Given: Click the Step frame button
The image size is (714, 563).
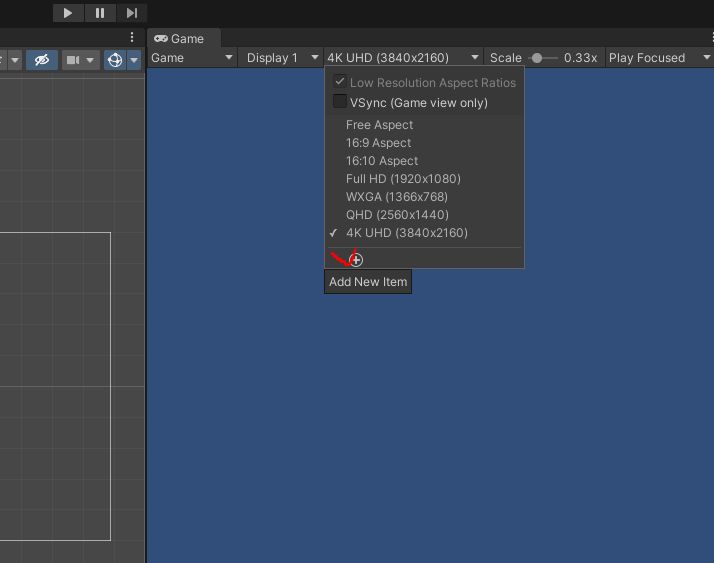Looking at the screenshot, I should 132,13.
